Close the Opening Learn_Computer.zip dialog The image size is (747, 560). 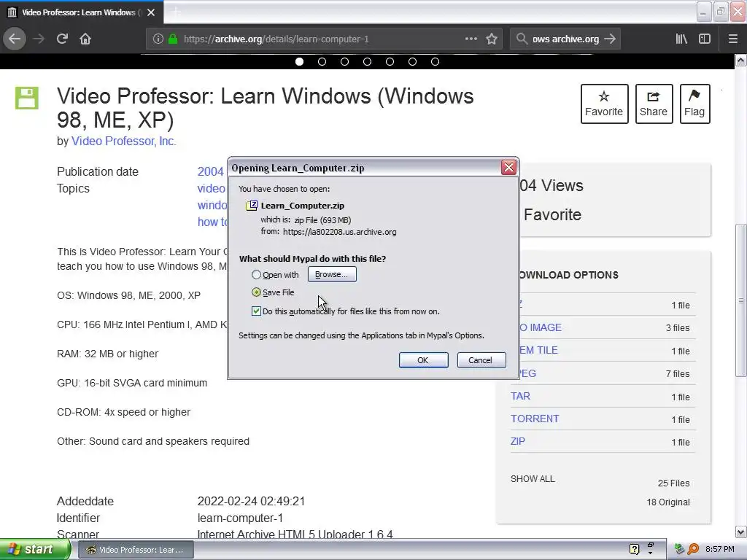(508, 167)
